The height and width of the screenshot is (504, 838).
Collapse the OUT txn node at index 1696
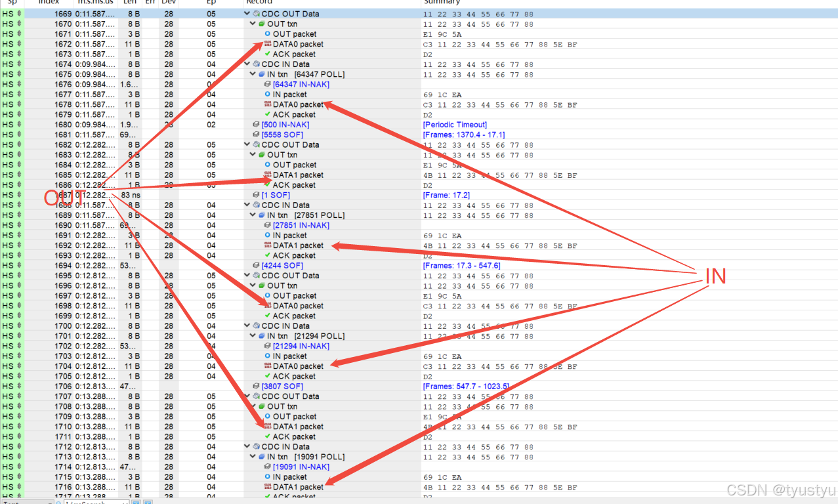click(x=253, y=285)
